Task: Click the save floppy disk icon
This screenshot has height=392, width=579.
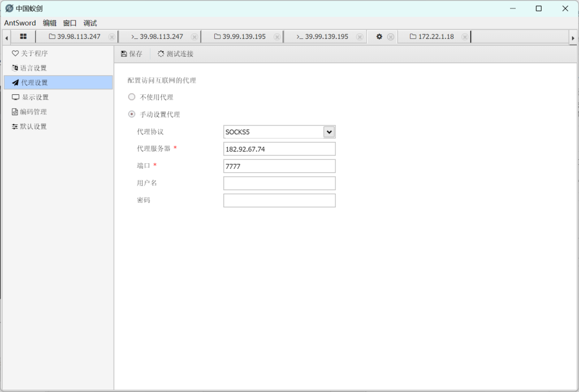Action: [x=124, y=54]
